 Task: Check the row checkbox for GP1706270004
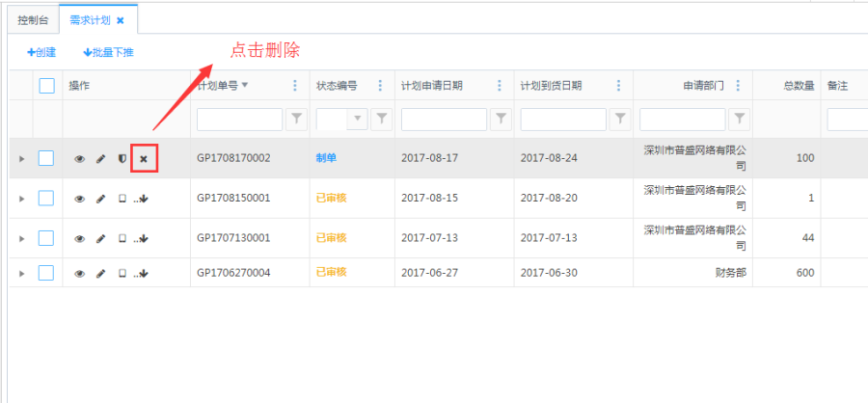click(x=46, y=273)
